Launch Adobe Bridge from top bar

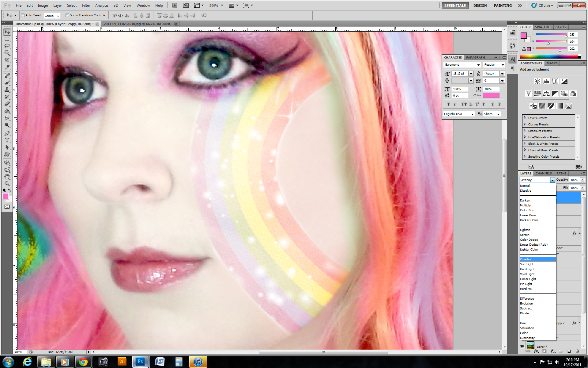(175, 5)
